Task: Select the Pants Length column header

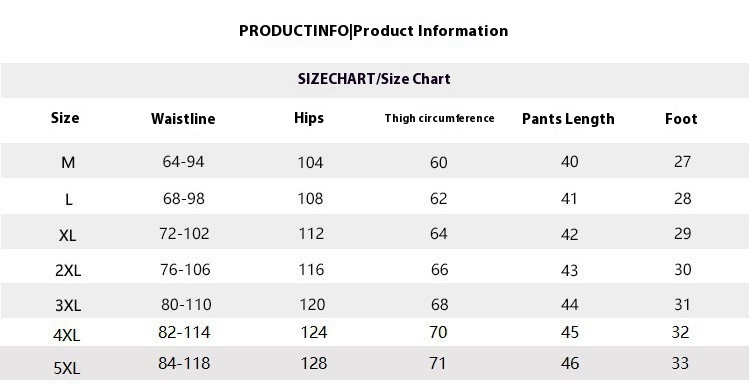Action: click(568, 119)
